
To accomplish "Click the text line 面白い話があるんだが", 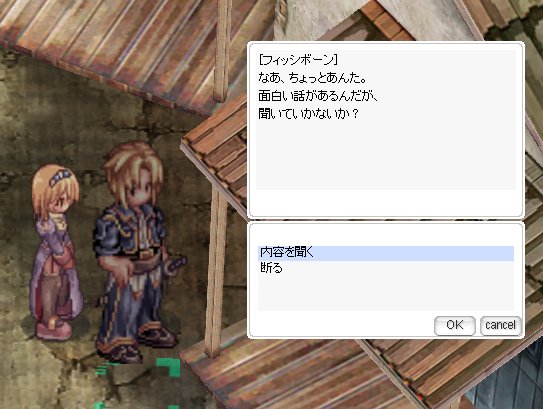I will pyautogui.click(x=318, y=96).
